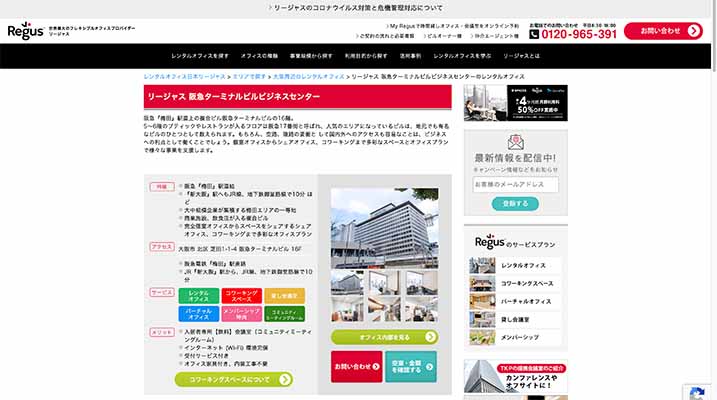
Task: Click レンタルオフィス日本リージャス breadcrumb
Action: coord(184,77)
